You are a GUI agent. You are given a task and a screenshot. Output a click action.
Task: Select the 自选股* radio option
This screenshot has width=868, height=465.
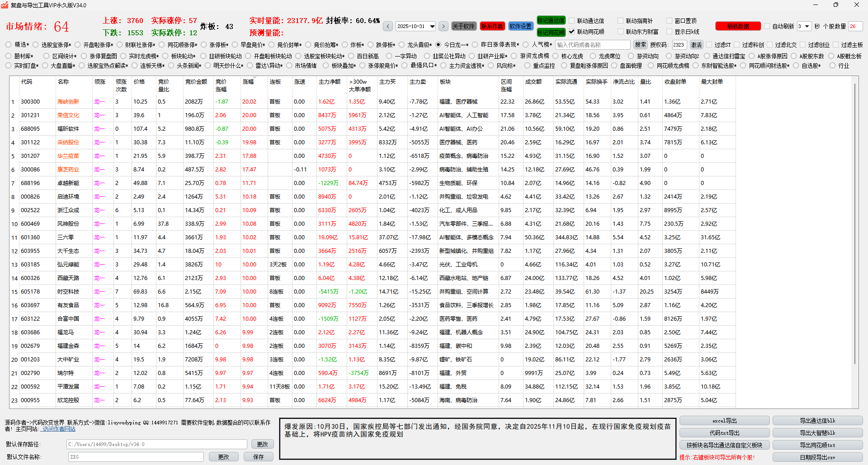point(796,66)
